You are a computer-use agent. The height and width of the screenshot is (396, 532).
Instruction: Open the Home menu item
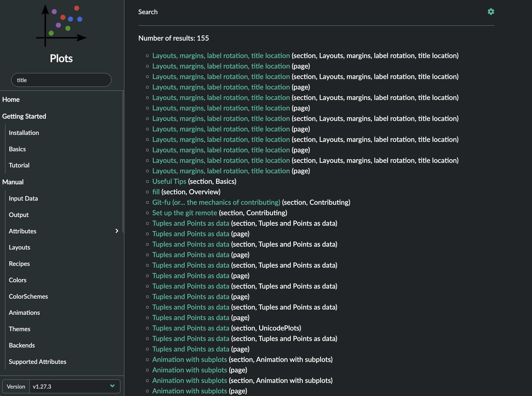pos(11,100)
